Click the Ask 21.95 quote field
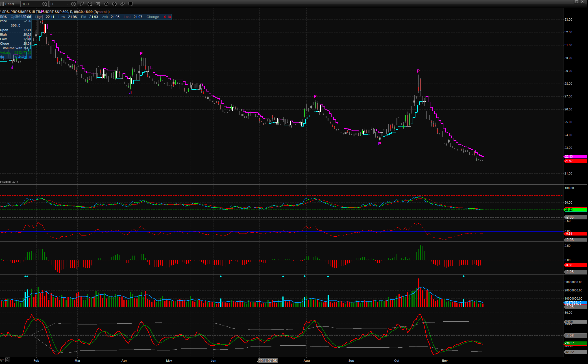The width and height of the screenshot is (588, 364). (111, 17)
